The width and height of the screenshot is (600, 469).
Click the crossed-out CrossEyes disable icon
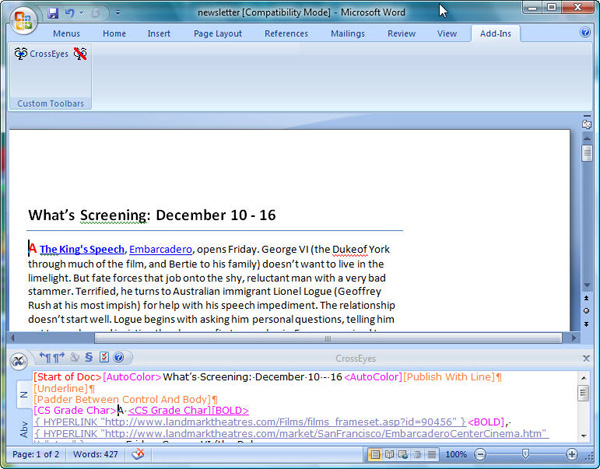coord(80,54)
